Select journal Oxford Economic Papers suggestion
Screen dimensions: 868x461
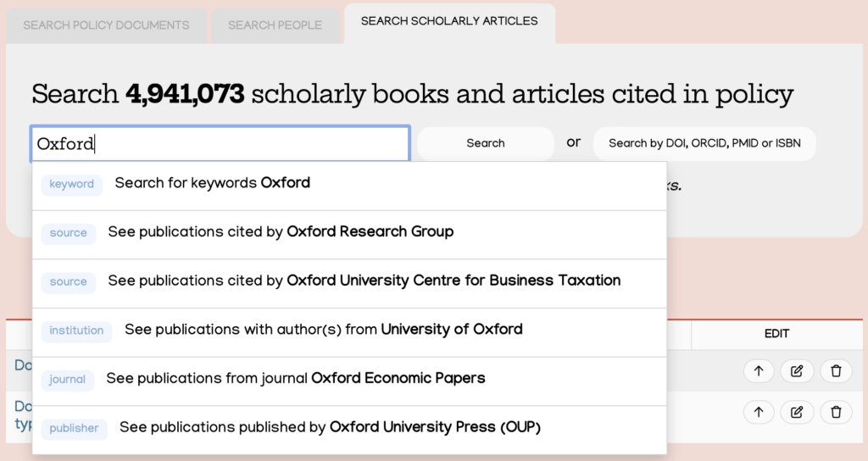[349, 380]
